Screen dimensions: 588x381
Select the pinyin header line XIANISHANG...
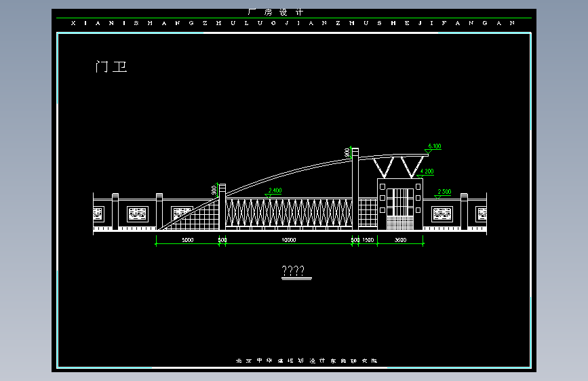click(x=293, y=23)
